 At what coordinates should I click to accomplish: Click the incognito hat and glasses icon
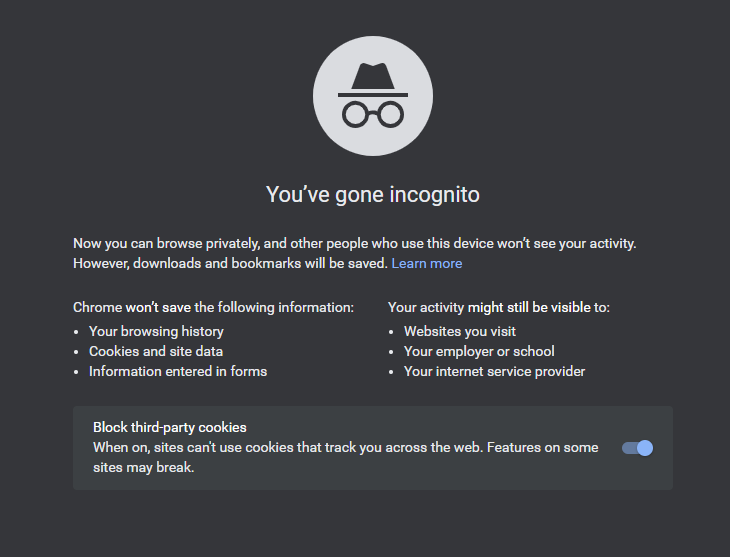[x=372, y=97]
